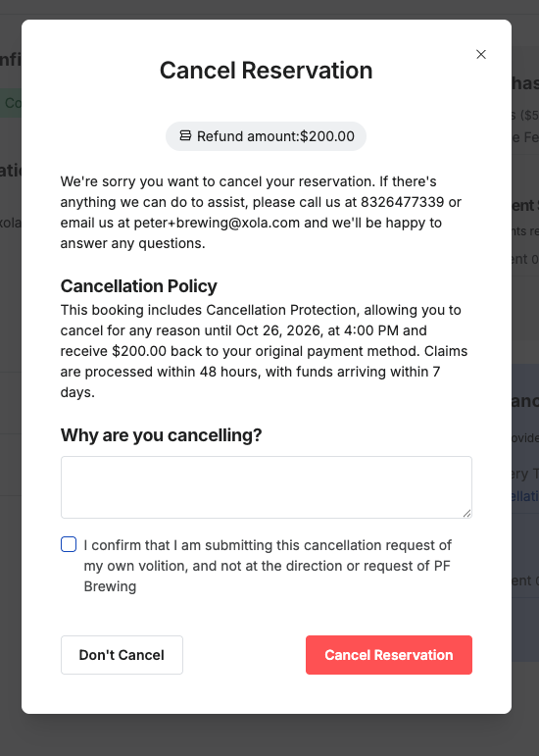Click the phone number 8326477339
This screenshot has height=756, width=539.
(402, 202)
